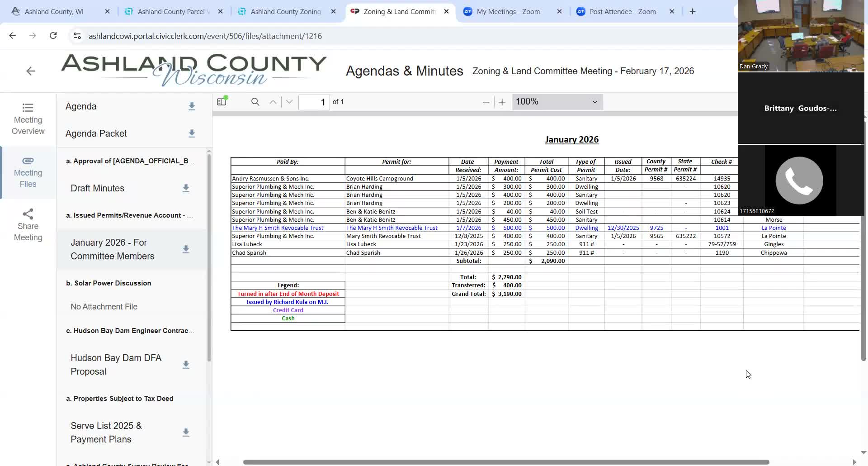Zoom in the PDF document
The width and height of the screenshot is (868, 466).
point(502,102)
